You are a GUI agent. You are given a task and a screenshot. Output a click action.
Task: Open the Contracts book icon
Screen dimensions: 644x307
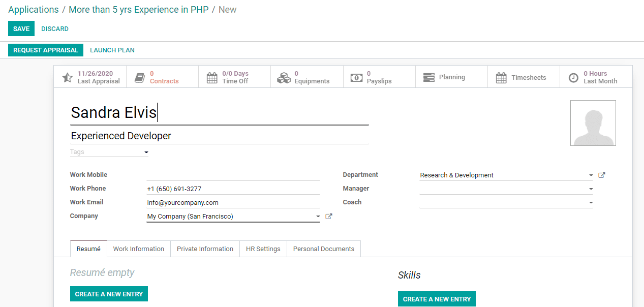tap(140, 78)
